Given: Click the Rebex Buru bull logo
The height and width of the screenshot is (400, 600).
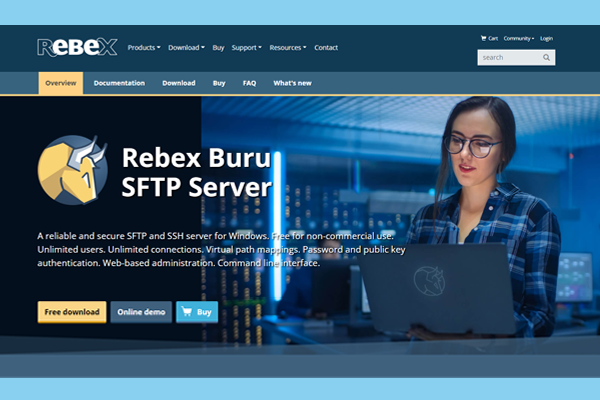Looking at the screenshot, I should coord(73,170).
